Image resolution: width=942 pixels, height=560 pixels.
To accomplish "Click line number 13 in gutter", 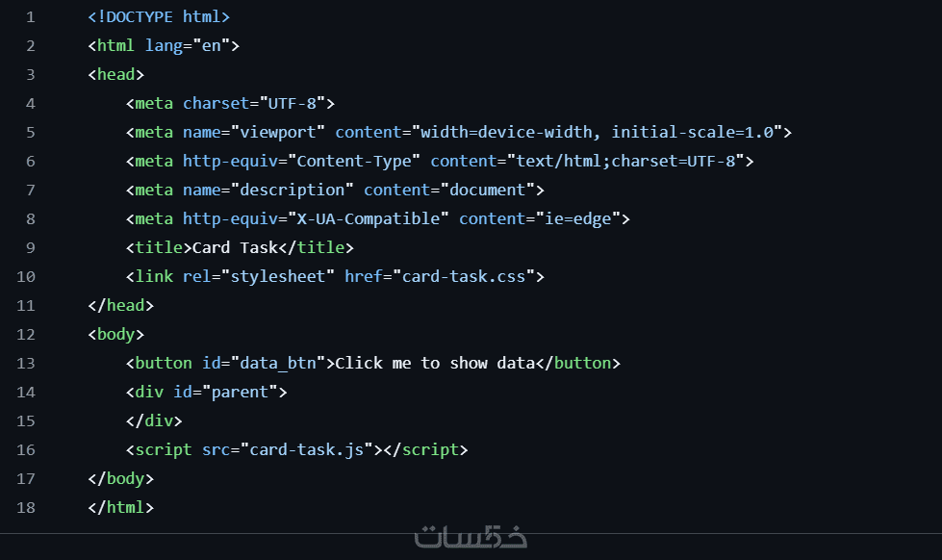I will tap(26, 364).
